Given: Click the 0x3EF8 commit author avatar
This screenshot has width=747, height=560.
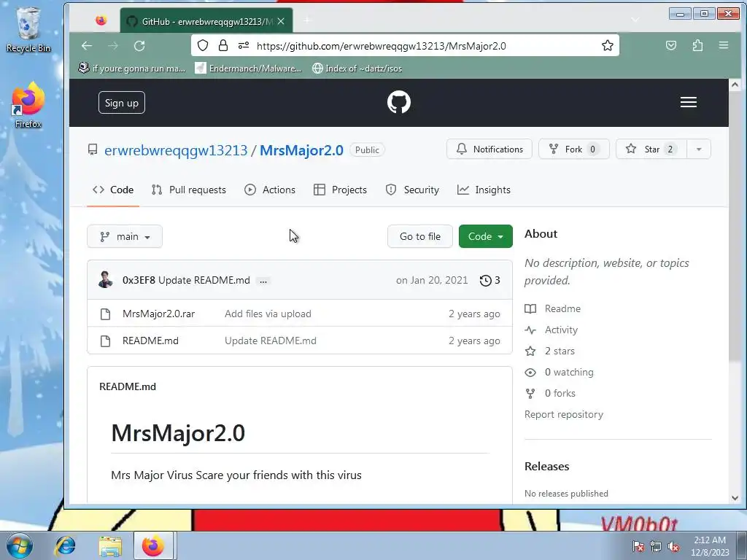Looking at the screenshot, I should click(105, 280).
